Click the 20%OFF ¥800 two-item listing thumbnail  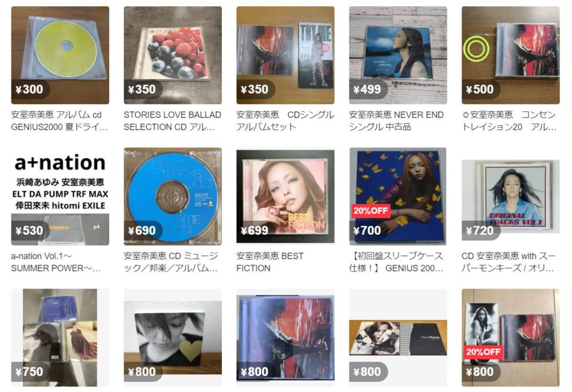(511, 338)
